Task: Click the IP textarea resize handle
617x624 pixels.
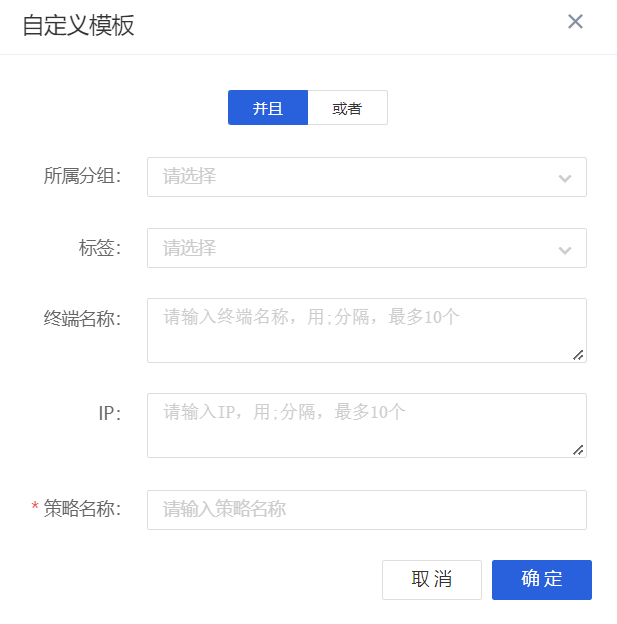Action: point(578,449)
